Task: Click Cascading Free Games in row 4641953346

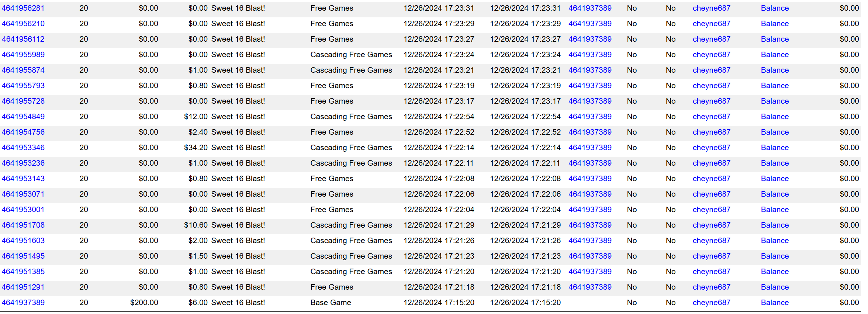Action: tap(351, 148)
